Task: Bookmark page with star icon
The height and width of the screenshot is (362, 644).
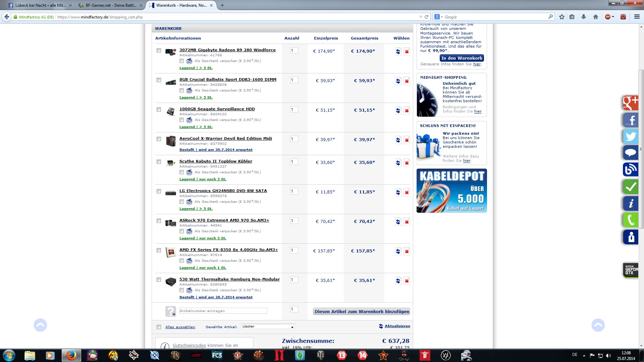Action: click(562, 17)
